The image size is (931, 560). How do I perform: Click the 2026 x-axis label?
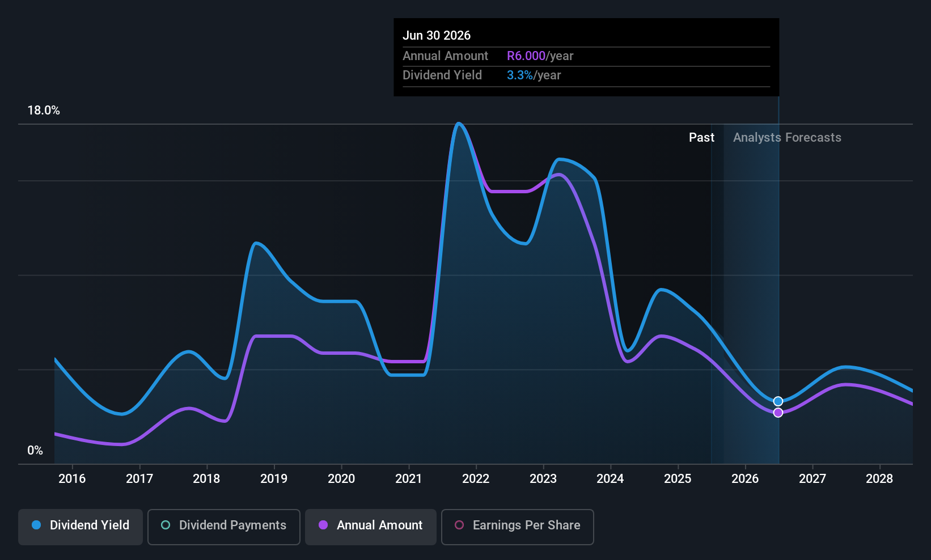pyautogui.click(x=745, y=479)
